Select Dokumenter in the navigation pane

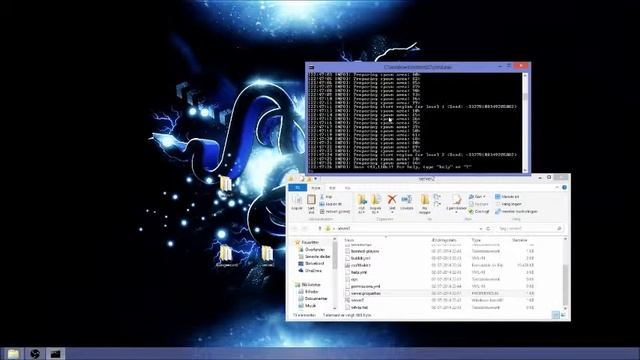pos(313,298)
